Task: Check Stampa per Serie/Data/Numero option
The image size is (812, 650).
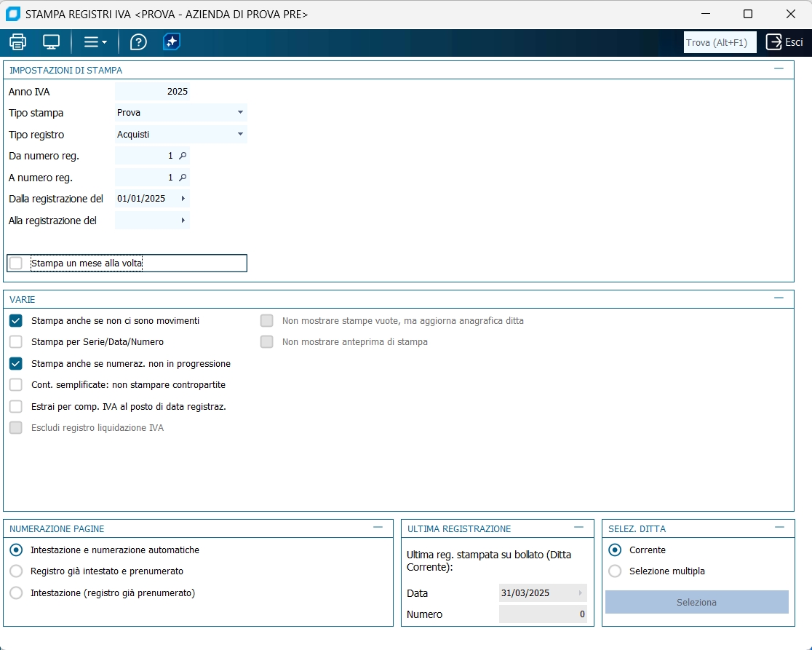Action: 16,342
